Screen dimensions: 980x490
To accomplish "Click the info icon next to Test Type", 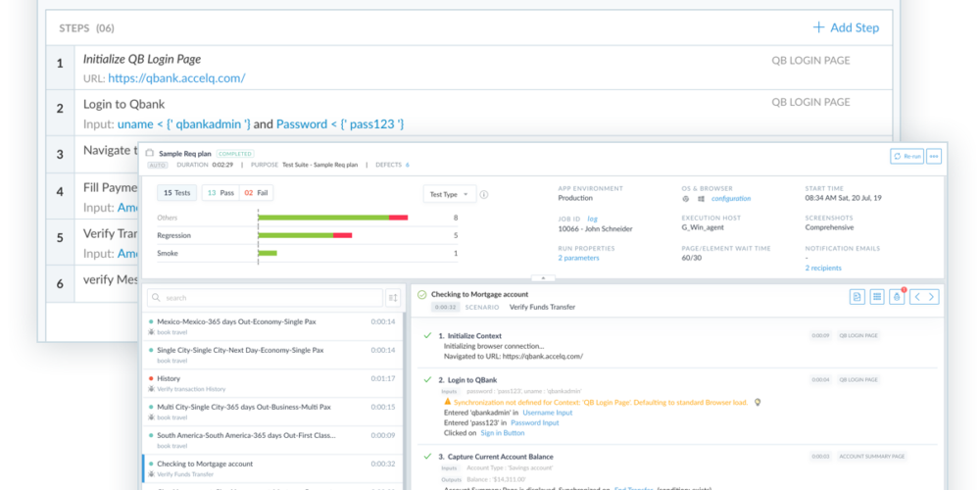I will pyautogui.click(x=484, y=194).
